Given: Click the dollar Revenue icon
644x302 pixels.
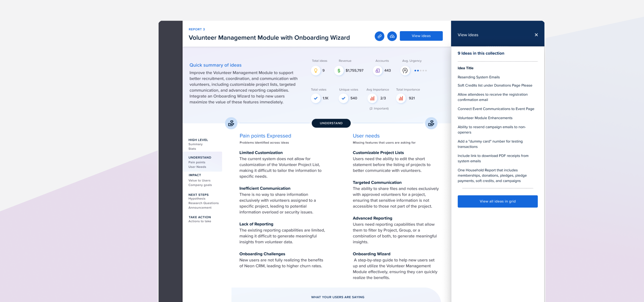Looking at the screenshot, I should pyautogui.click(x=339, y=70).
